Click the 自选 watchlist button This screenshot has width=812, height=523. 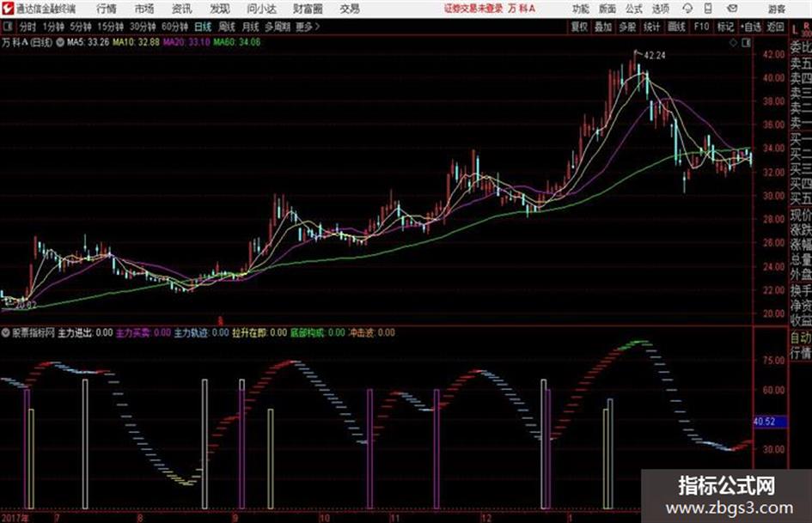pos(750,27)
